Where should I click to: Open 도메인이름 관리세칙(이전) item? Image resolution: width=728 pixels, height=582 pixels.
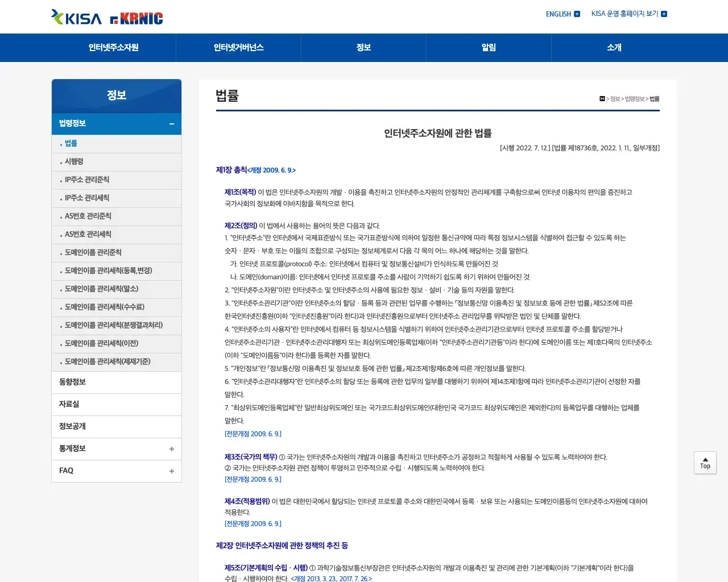tap(117, 344)
